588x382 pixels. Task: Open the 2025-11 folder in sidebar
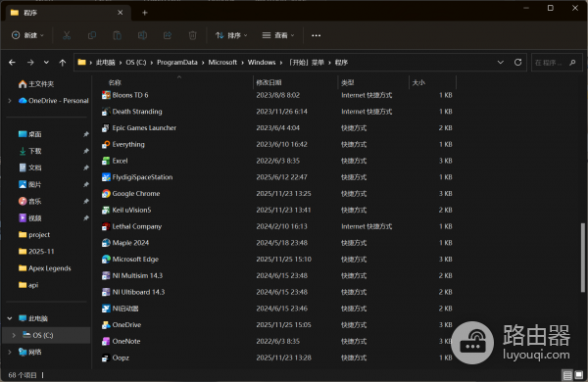[36, 252]
